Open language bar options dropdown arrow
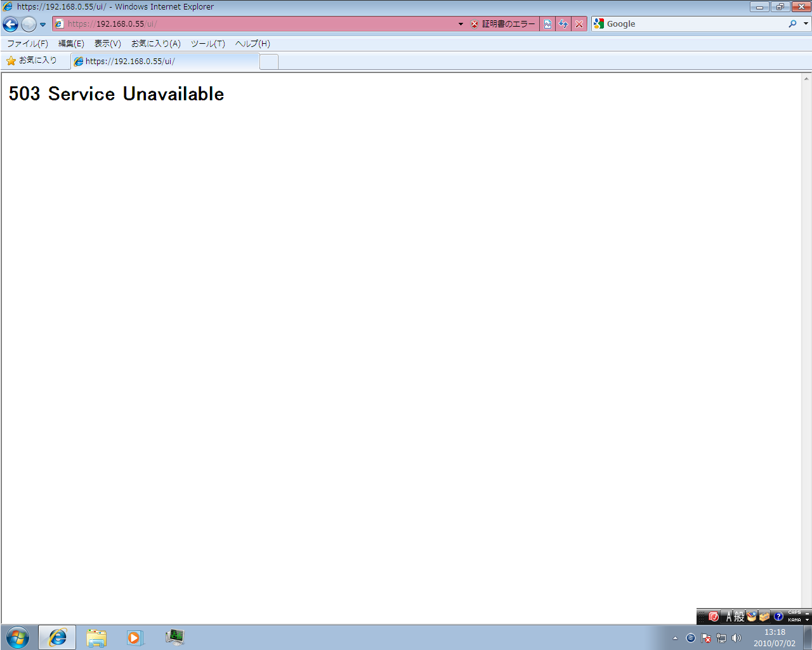The height and width of the screenshot is (650, 812). click(807, 620)
